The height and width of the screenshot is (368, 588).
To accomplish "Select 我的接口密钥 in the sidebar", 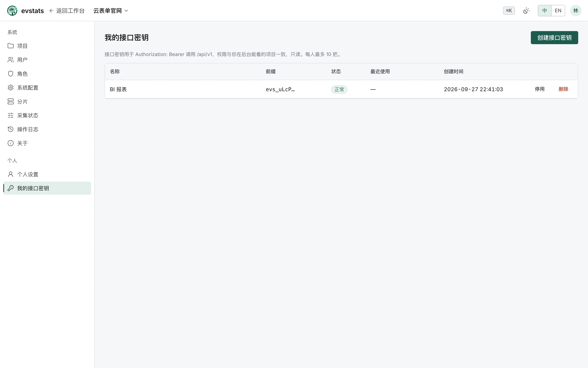I will [x=47, y=188].
